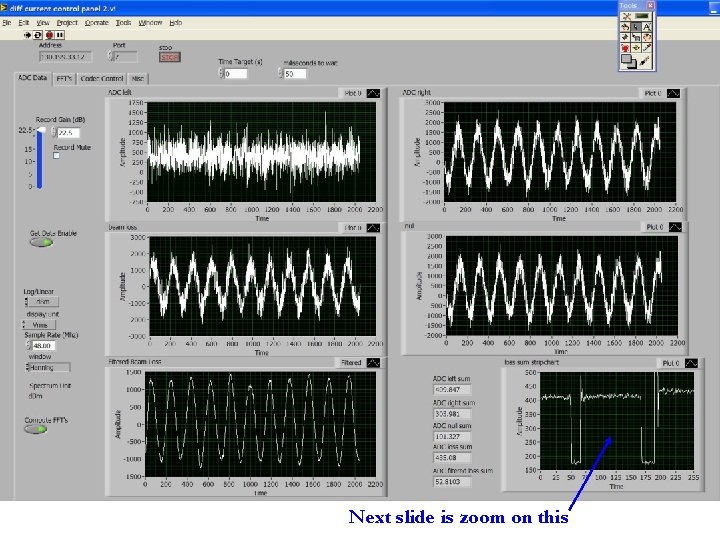The width and height of the screenshot is (720, 540).
Task: Click the Sample Rate 48.00 field
Action: point(44,345)
